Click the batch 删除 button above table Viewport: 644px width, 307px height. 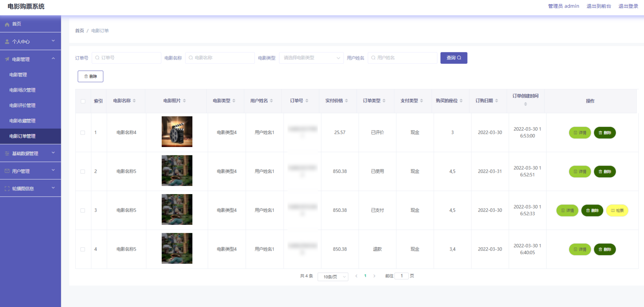click(91, 76)
